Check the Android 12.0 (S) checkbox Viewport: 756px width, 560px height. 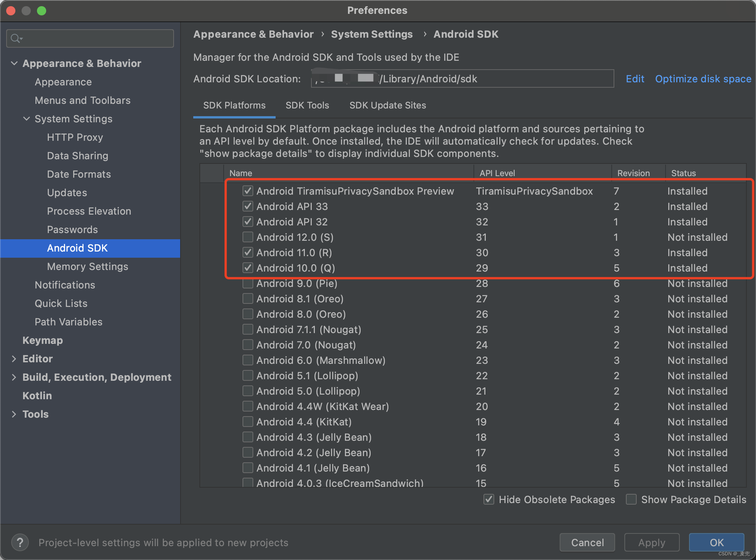point(248,237)
